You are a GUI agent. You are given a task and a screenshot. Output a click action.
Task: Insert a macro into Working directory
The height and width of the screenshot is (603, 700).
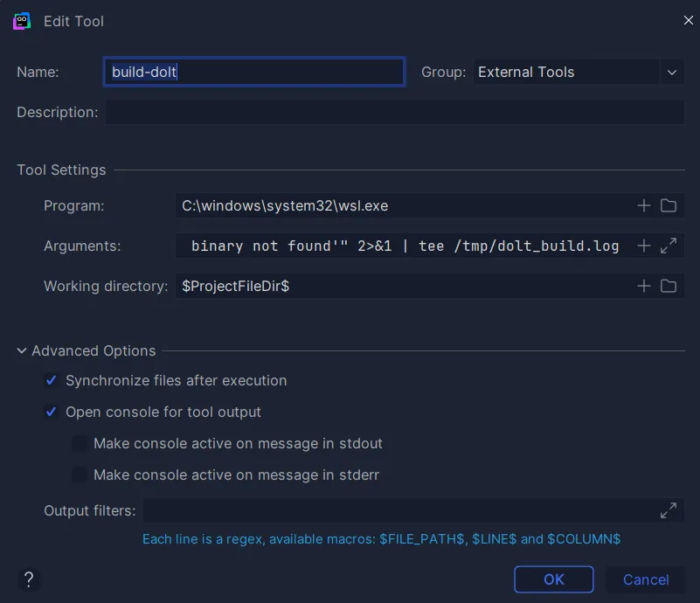(643, 286)
